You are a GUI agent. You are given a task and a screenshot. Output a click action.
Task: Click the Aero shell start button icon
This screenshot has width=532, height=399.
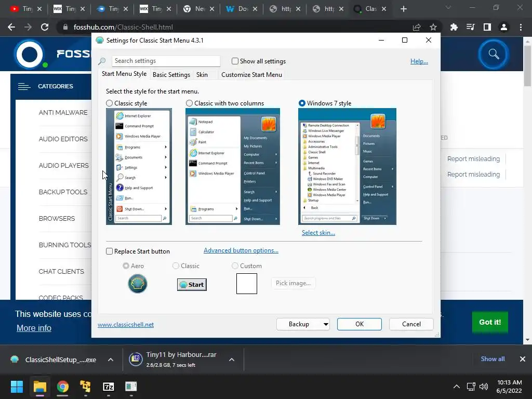pos(137,284)
